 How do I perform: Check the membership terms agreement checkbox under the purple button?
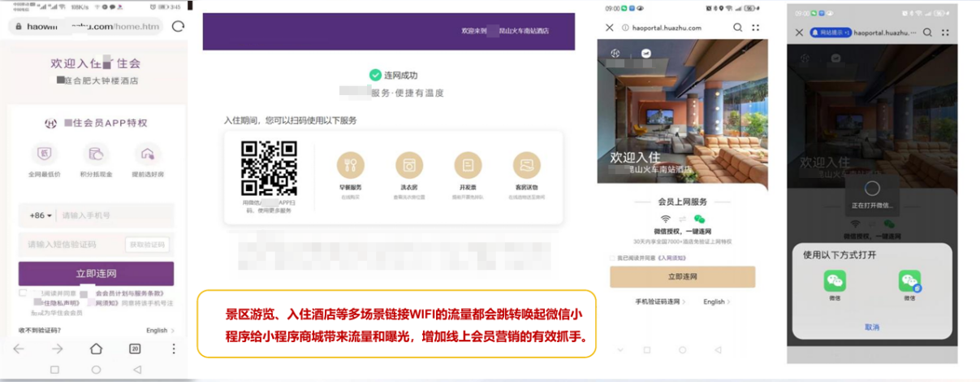23,293
